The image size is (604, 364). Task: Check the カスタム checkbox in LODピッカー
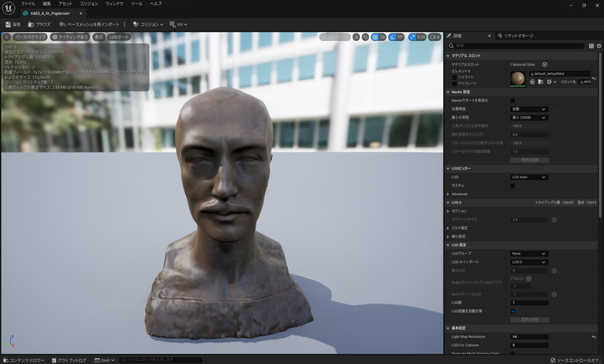(x=513, y=186)
